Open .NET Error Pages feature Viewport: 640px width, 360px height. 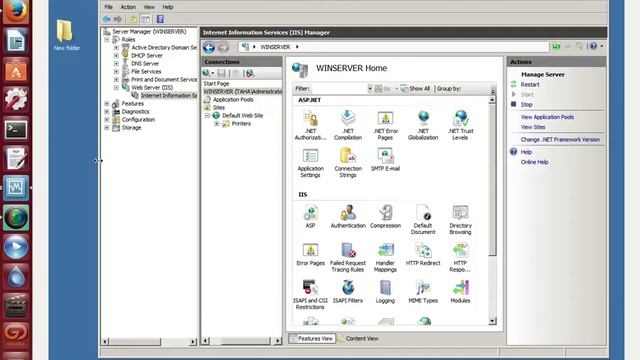point(385,126)
